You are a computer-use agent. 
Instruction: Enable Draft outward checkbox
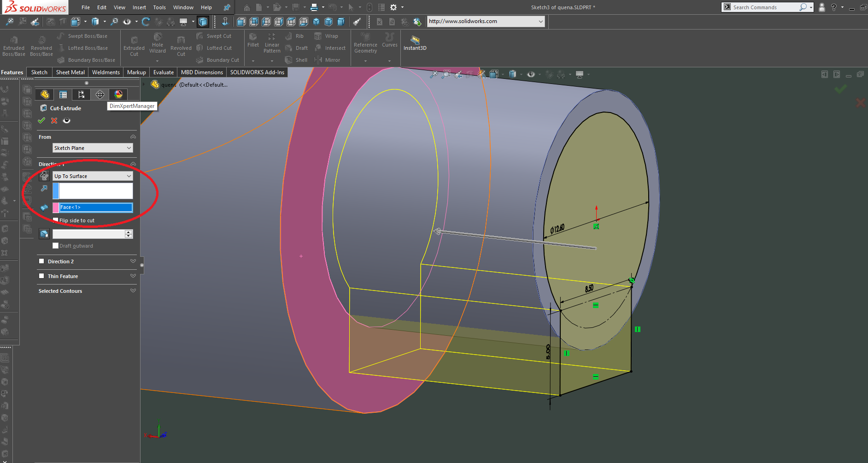pyautogui.click(x=55, y=246)
